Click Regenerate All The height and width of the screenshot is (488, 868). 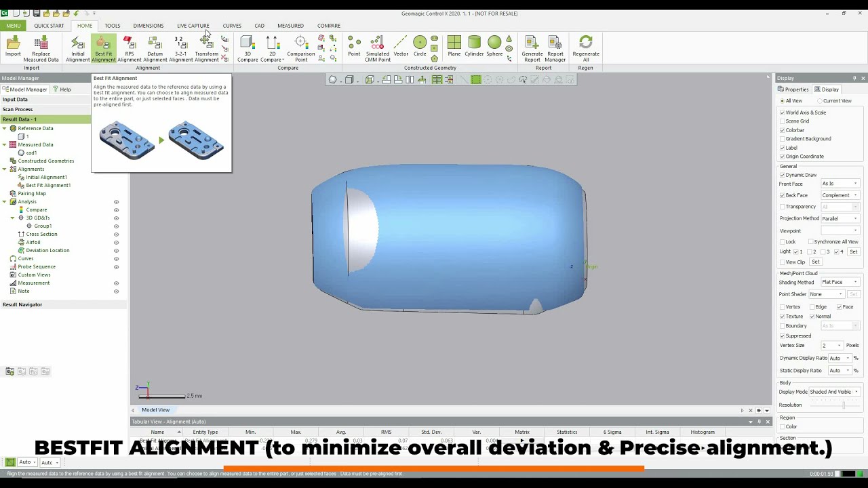click(586, 49)
